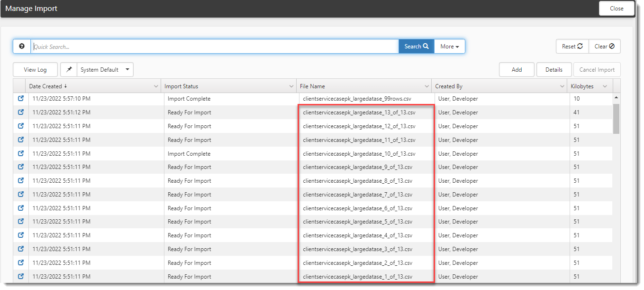Click the Add button
644x290 pixels.
click(517, 70)
